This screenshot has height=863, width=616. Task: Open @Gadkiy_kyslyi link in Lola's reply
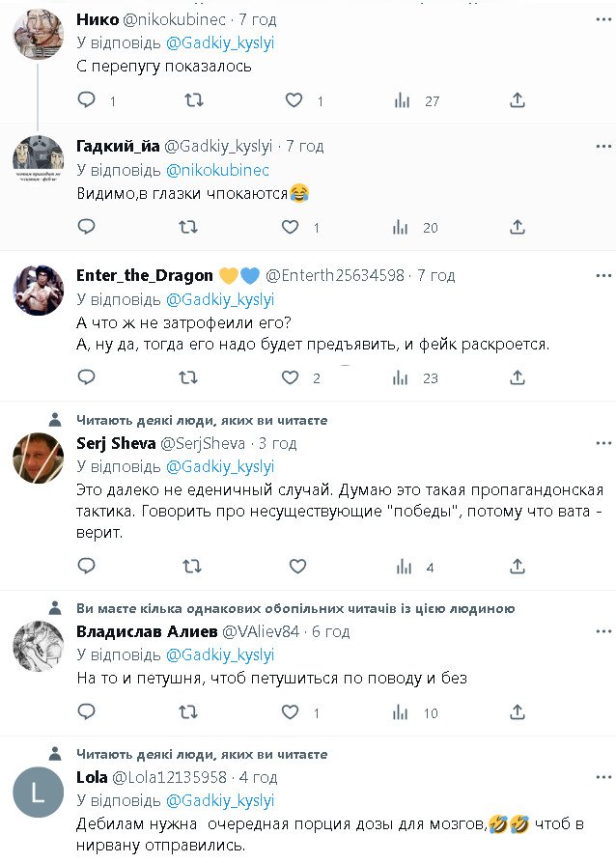click(x=220, y=800)
